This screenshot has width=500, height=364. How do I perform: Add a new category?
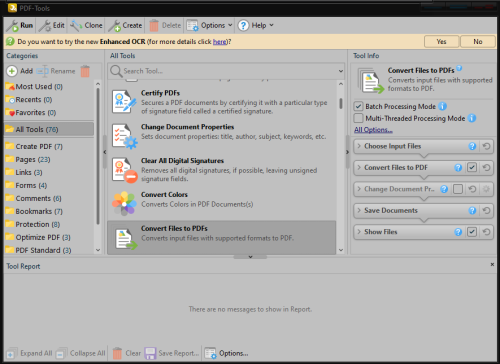pyautogui.click(x=20, y=71)
